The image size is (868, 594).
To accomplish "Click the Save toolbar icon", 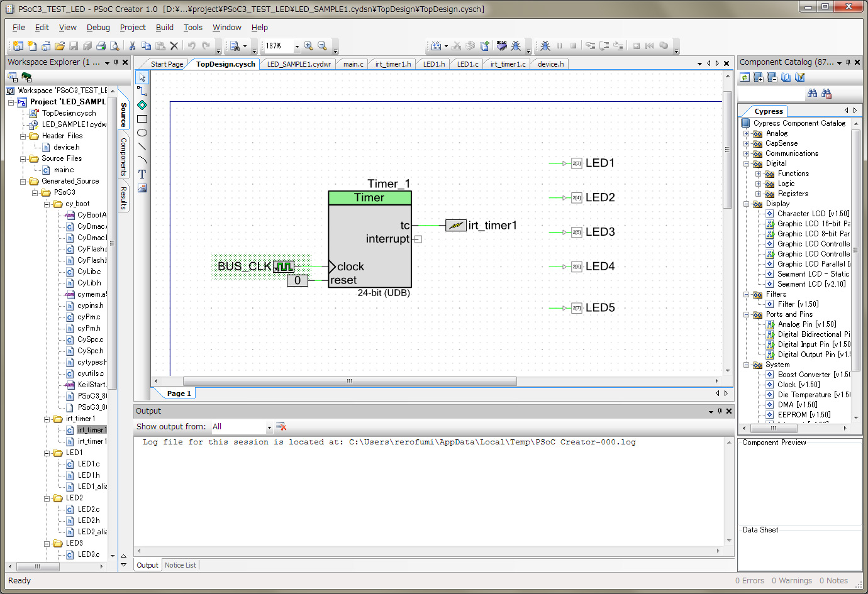I will coord(74,46).
